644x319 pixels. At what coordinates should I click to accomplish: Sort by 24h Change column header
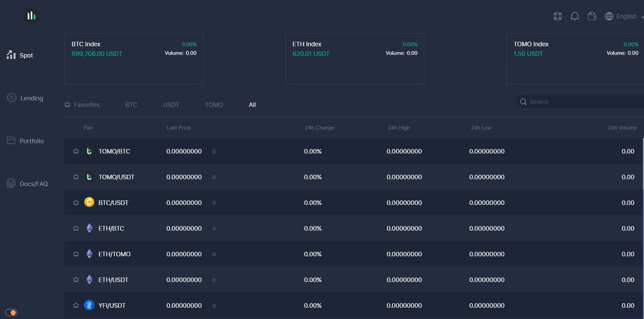[319, 128]
